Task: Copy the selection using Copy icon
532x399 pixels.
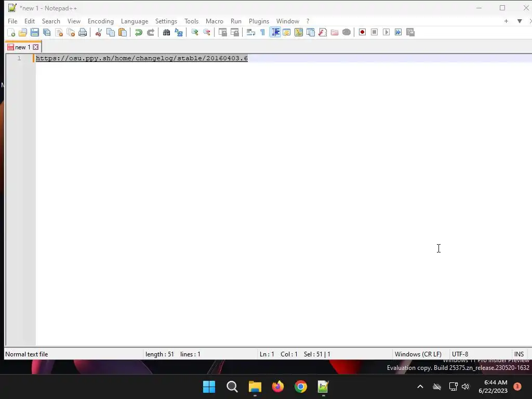Action: coord(111,32)
